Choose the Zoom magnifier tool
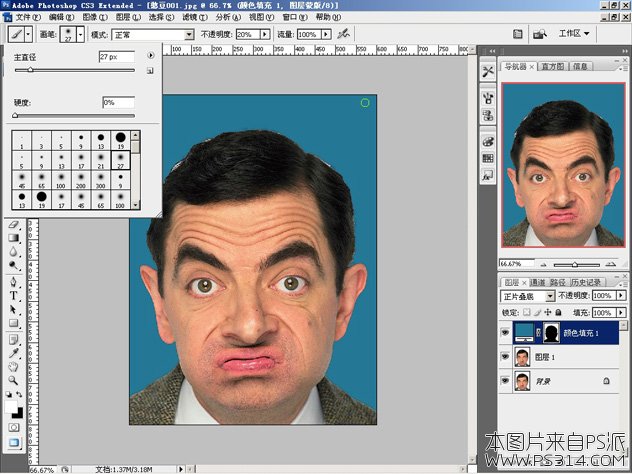 pyautogui.click(x=14, y=380)
